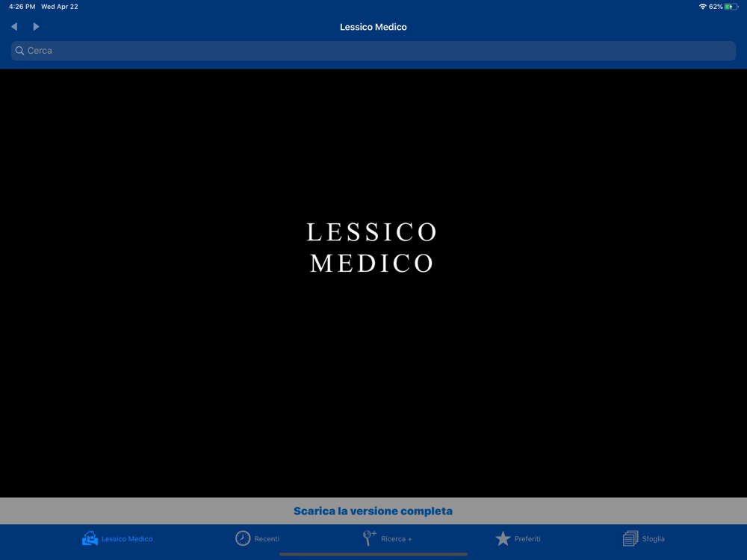The height and width of the screenshot is (560, 747).
Task: Click the Cerca search field
Action: [x=373, y=51]
